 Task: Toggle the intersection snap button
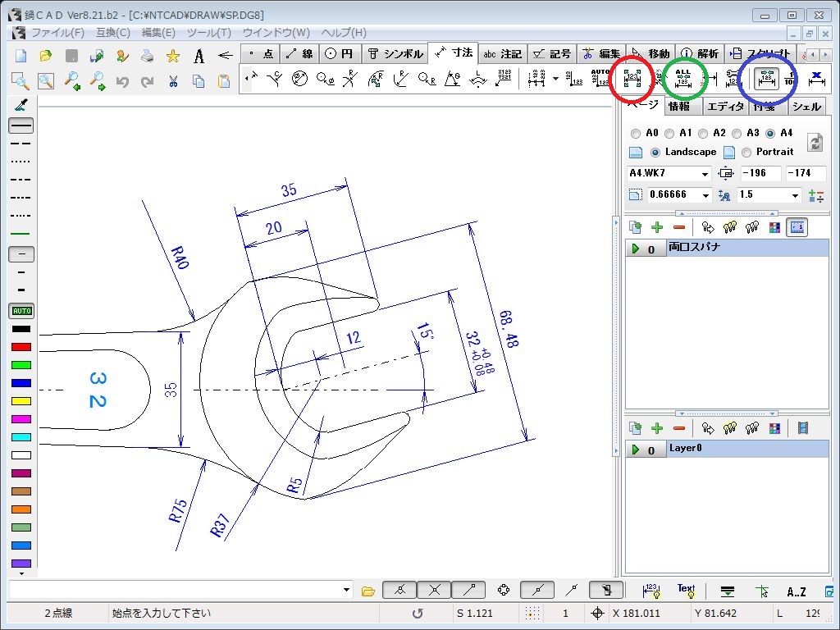tap(434, 591)
